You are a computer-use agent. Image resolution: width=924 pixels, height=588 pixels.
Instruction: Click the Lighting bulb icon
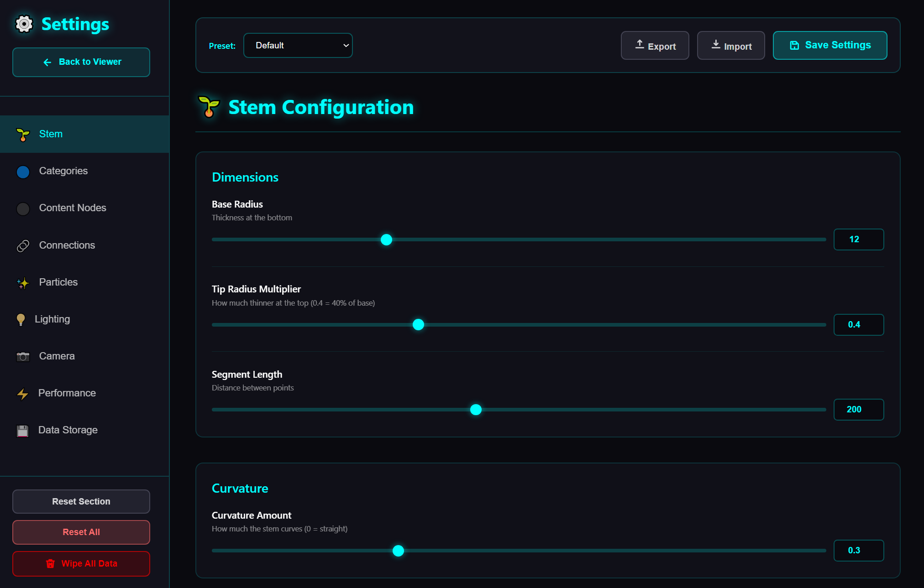coord(21,319)
